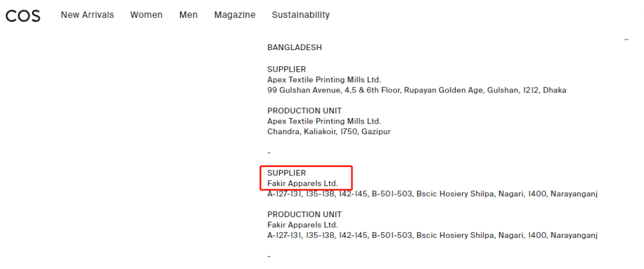Image resolution: width=644 pixels, height=269 pixels.
Task: Select the Apex Textile name under first SUPPLIER
Action: [324, 80]
